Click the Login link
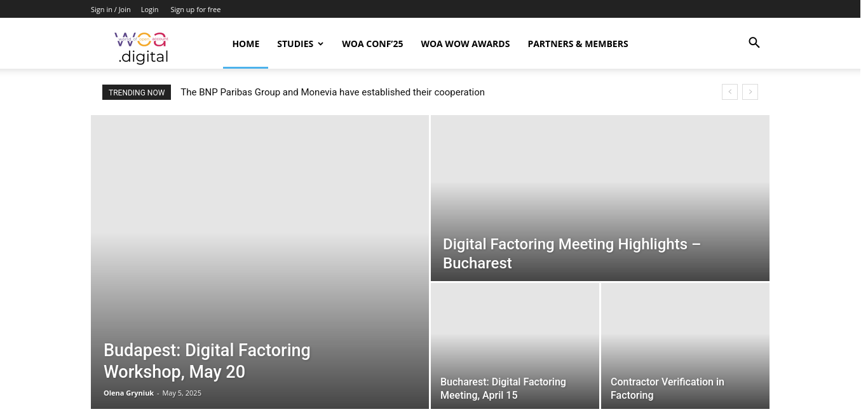This screenshot has height=414, width=868. 149,10
